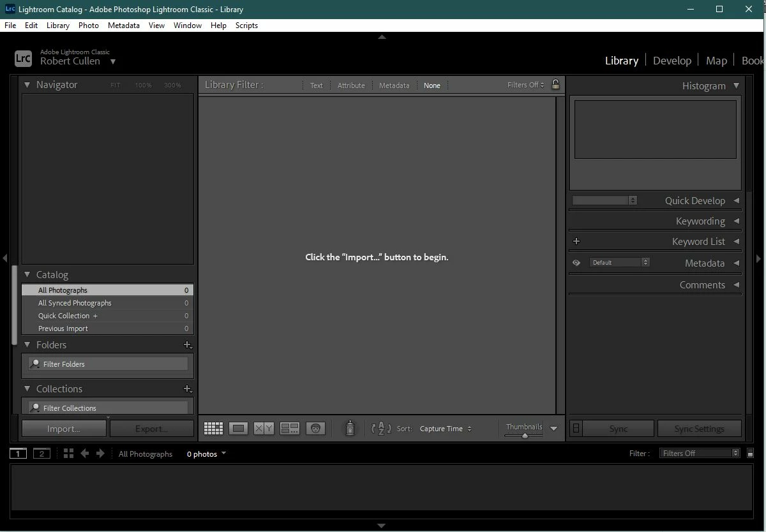The width and height of the screenshot is (766, 532).
Task: Switch to Develop module
Action: (672, 61)
